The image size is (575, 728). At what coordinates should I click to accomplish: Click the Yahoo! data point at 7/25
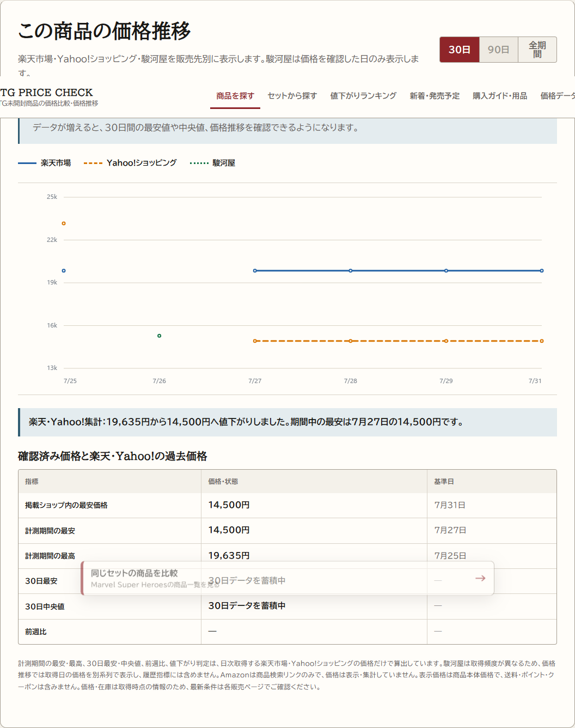coord(64,223)
